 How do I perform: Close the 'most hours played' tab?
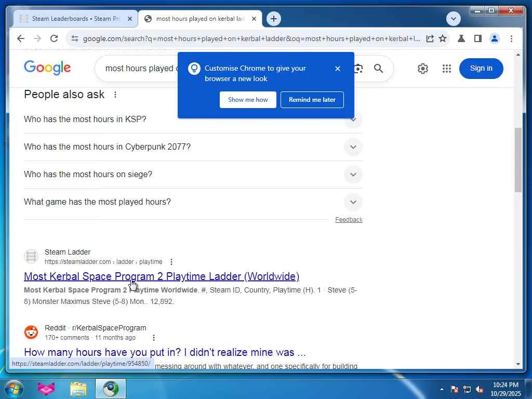(254, 19)
